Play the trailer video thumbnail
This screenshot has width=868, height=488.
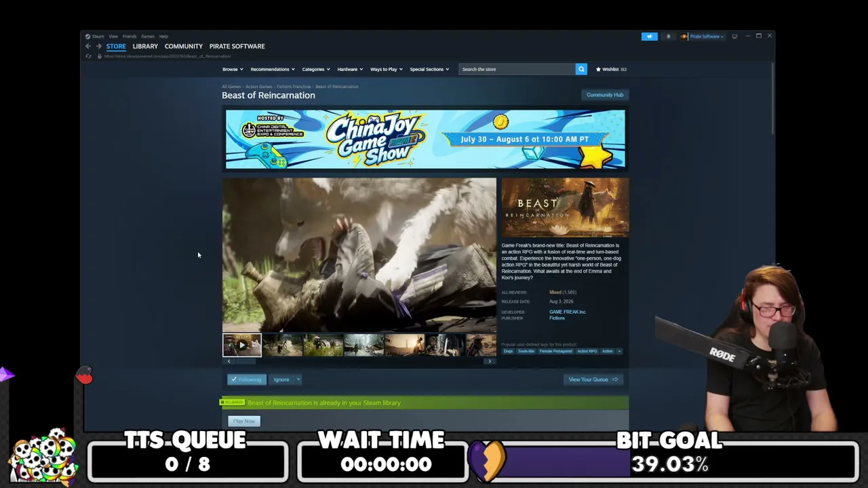tap(242, 345)
